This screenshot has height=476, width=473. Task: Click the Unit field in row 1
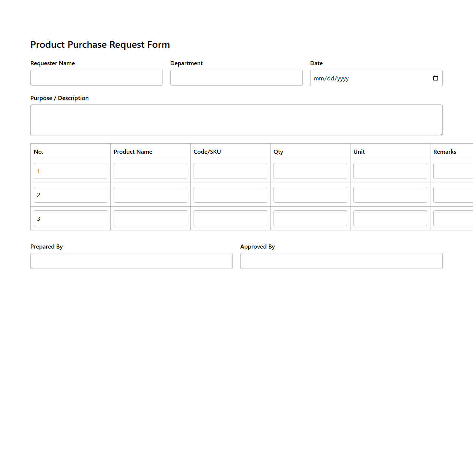click(x=390, y=171)
